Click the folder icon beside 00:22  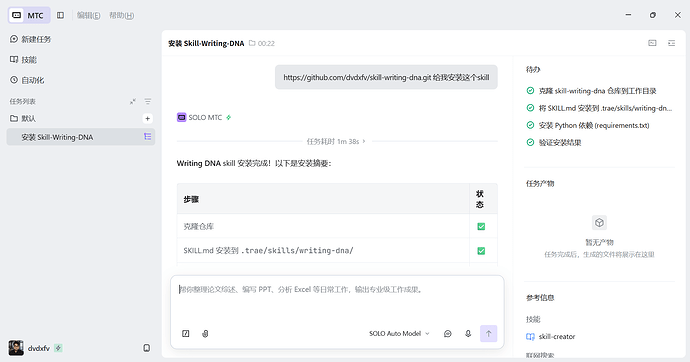[252, 43]
